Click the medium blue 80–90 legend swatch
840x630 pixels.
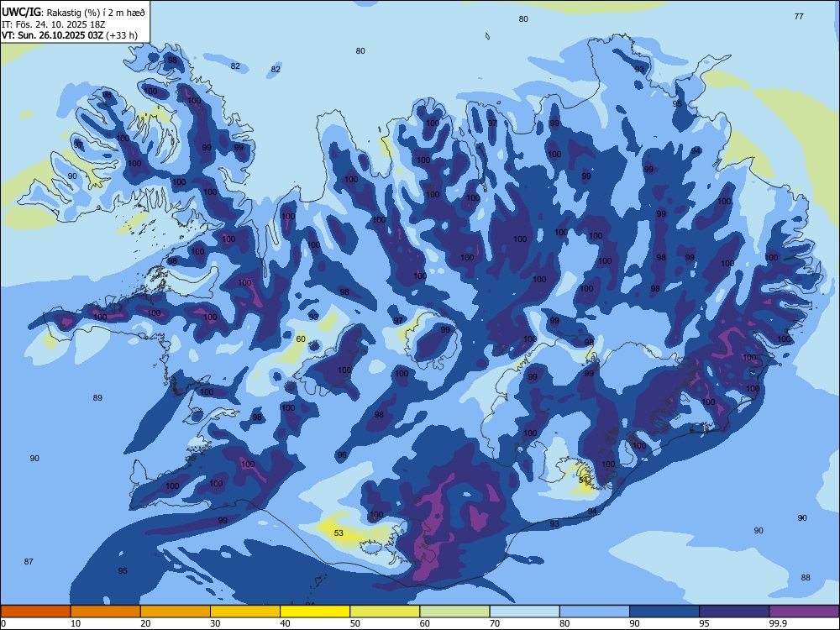pyautogui.click(x=595, y=612)
